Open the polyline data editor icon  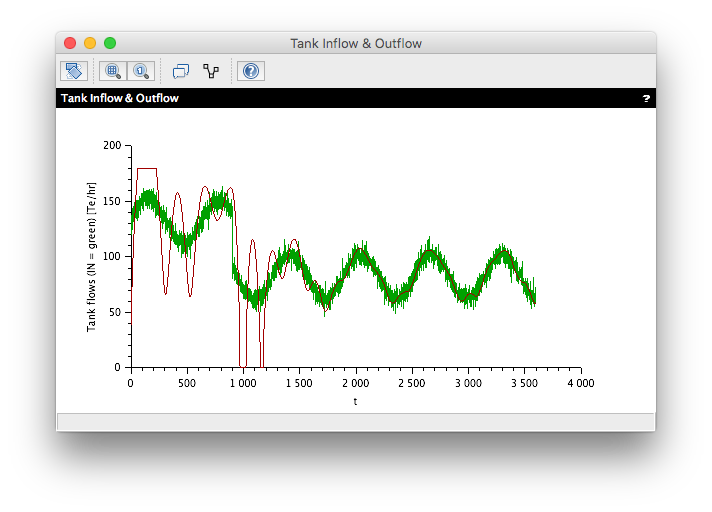point(211,71)
